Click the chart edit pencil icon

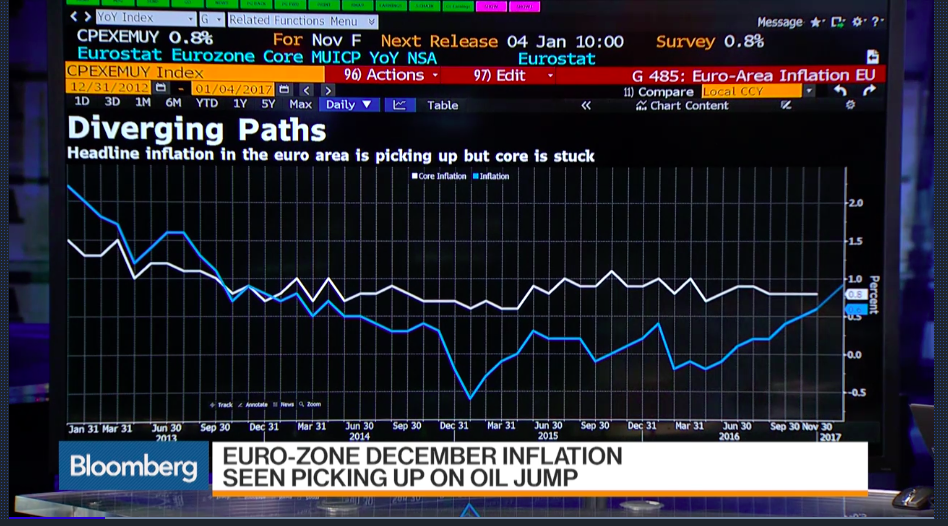(786, 105)
